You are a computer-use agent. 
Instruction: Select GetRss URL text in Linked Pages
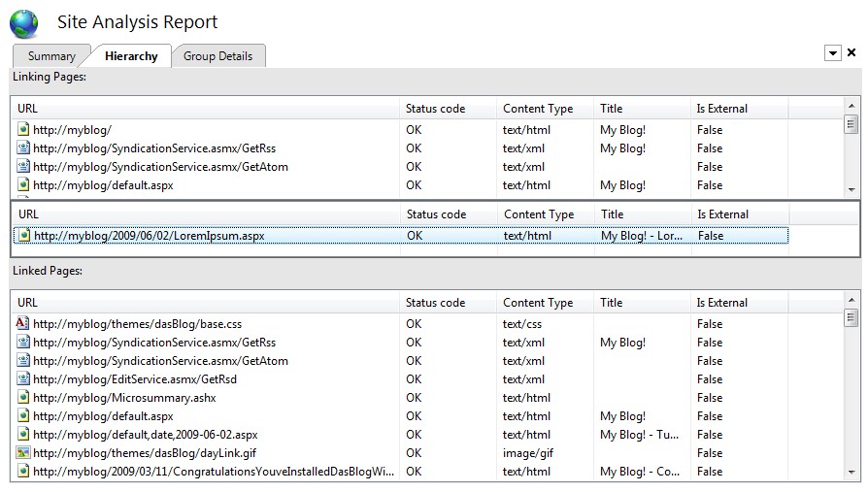click(x=154, y=342)
